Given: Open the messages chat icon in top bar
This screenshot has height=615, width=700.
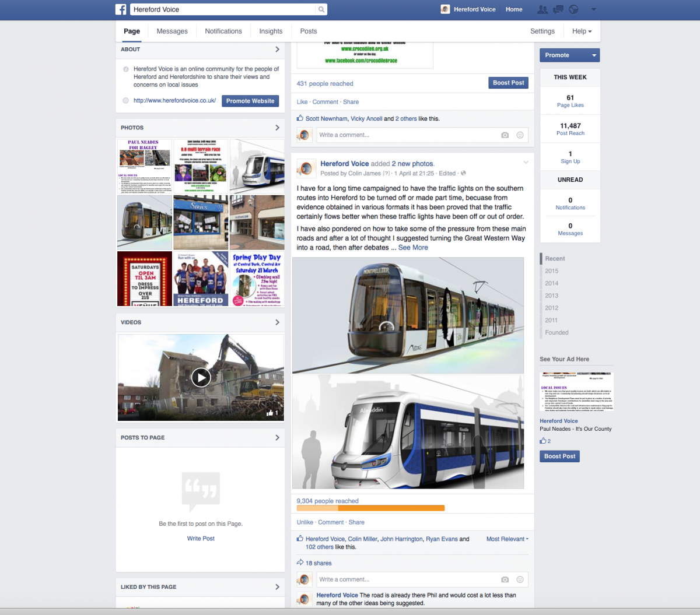Looking at the screenshot, I should [x=558, y=9].
